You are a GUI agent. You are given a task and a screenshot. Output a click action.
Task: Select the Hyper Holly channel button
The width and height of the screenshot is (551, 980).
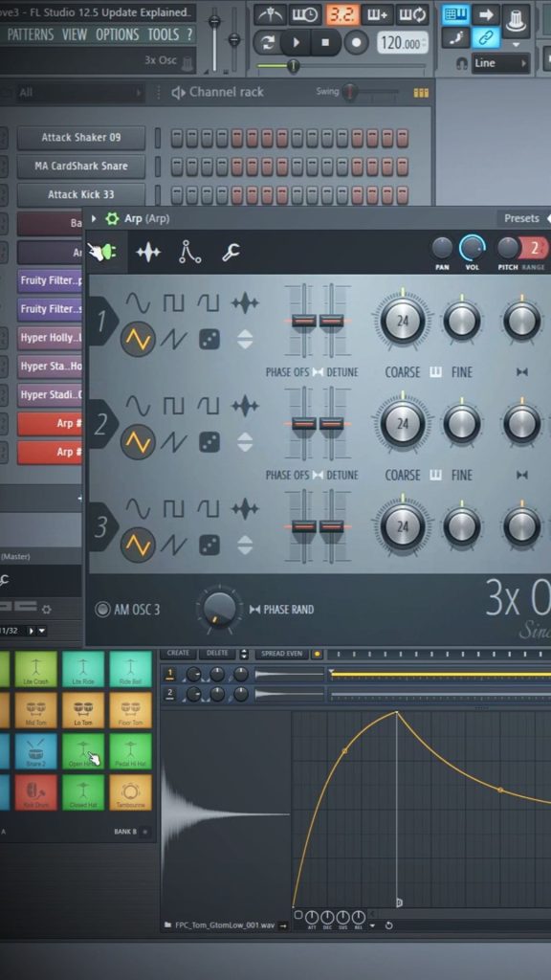50,338
